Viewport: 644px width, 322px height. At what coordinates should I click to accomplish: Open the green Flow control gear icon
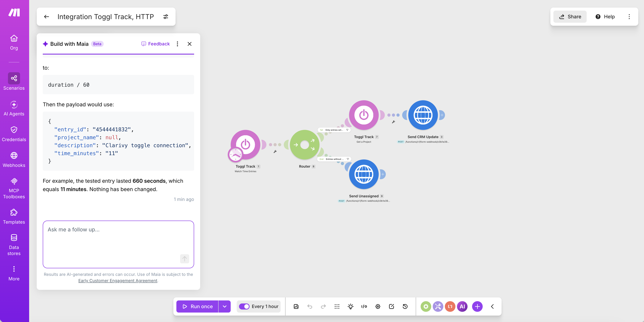pyautogui.click(x=426, y=306)
